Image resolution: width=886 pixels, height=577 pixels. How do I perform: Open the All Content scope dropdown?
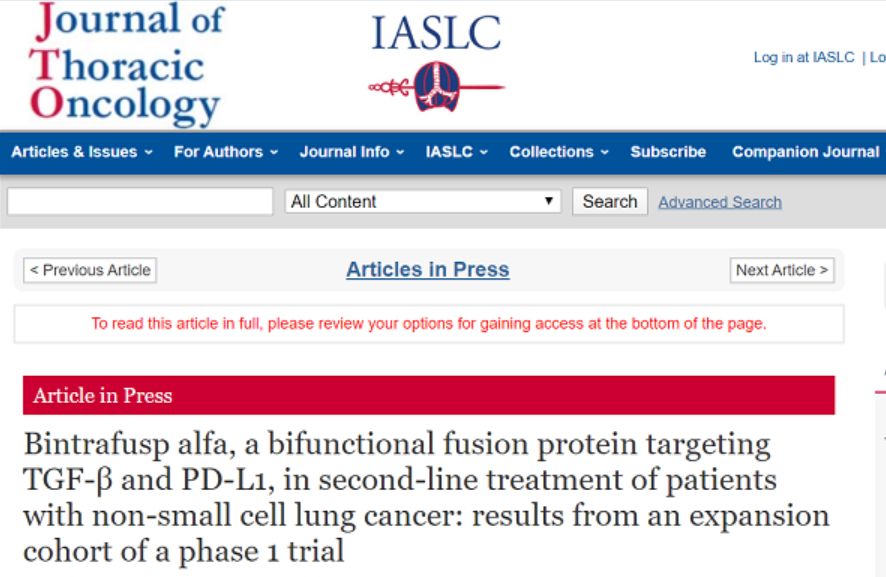[423, 202]
